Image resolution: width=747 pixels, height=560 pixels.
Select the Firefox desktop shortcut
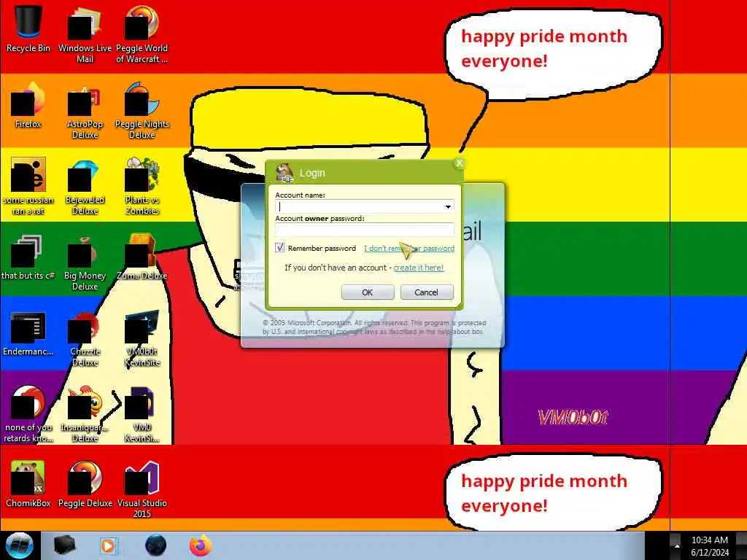pyautogui.click(x=28, y=105)
